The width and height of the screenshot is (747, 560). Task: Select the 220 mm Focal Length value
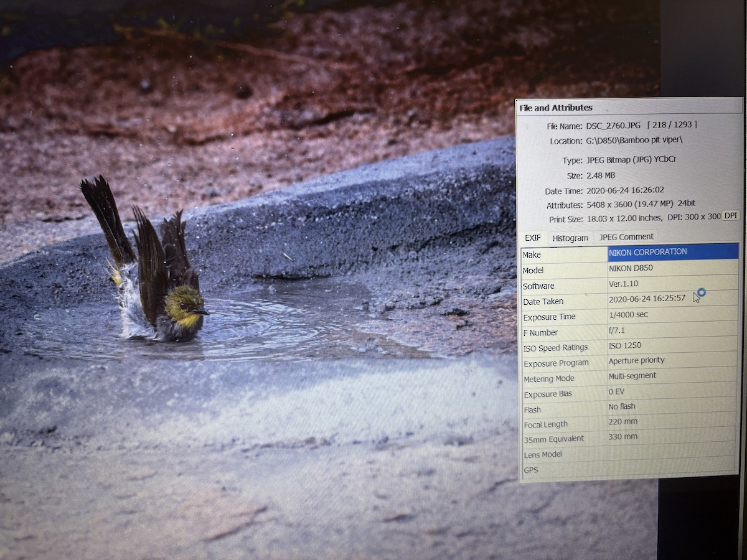(672, 421)
